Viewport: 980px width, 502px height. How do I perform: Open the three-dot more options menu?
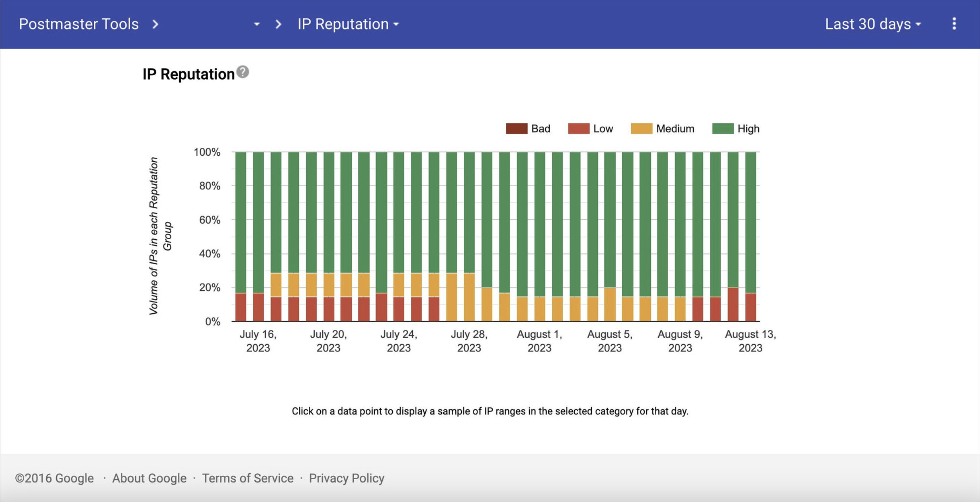954,24
